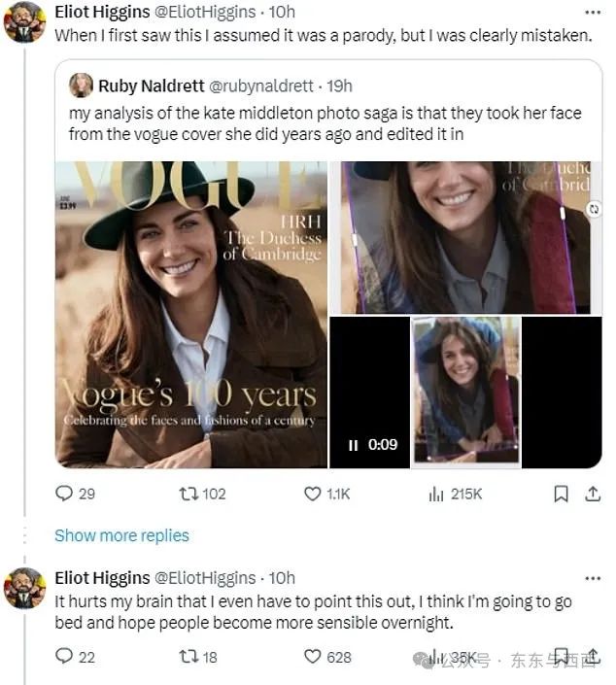
Task: View analytics showing 215K views
Action: point(436,494)
